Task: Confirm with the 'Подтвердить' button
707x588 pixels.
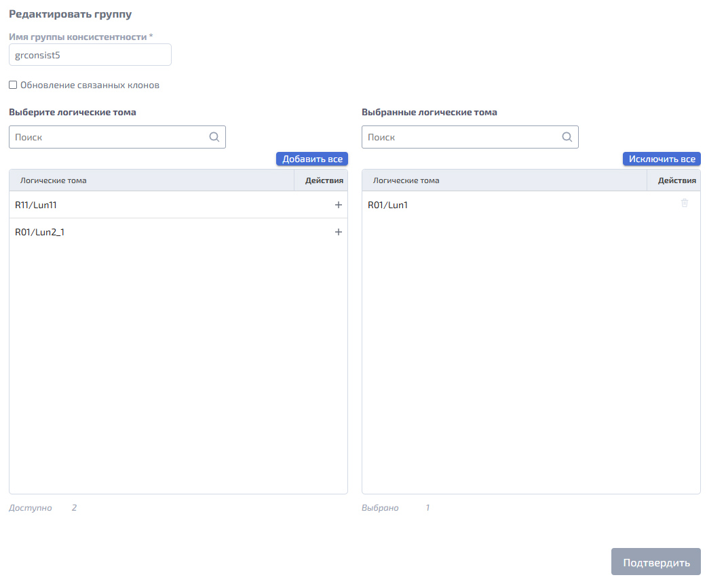Action: (x=655, y=562)
